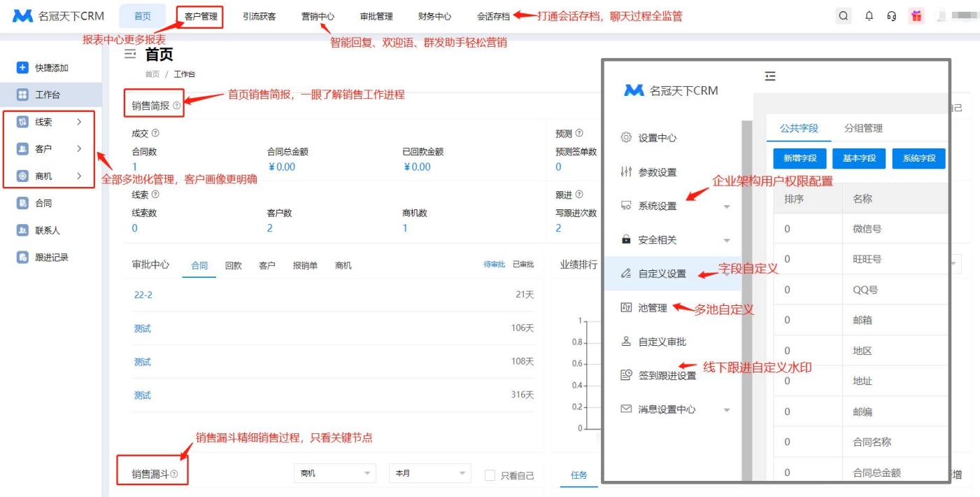This screenshot has height=497, width=980.
Task: Select the 任务 tab
Action: (579, 475)
